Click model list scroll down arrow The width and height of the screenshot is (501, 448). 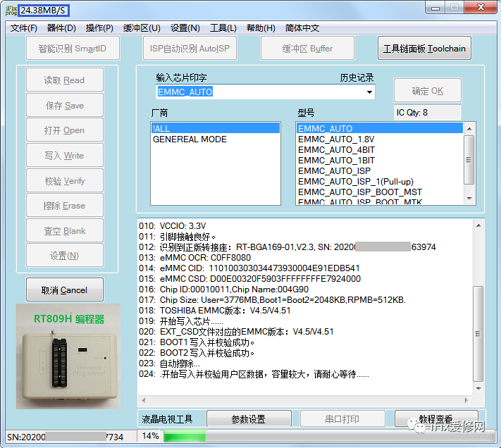pyautogui.click(x=469, y=199)
